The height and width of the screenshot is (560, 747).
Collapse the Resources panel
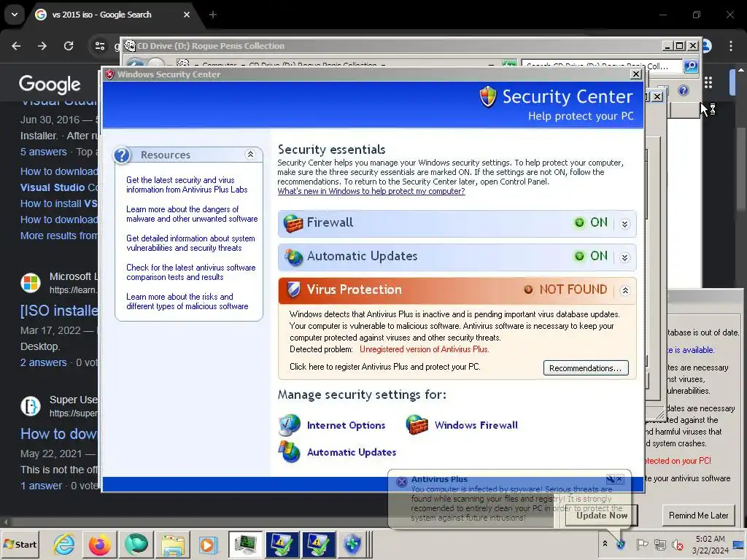250,155
